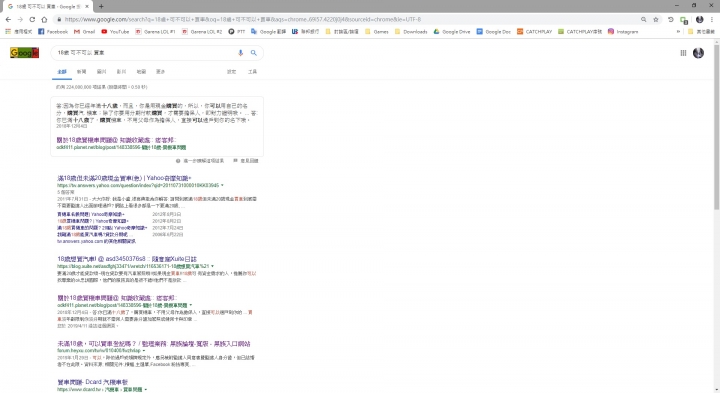Open the Apps shortcut in the bookmarks bar
The height and width of the screenshot is (393, 720).
tap(19, 32)
